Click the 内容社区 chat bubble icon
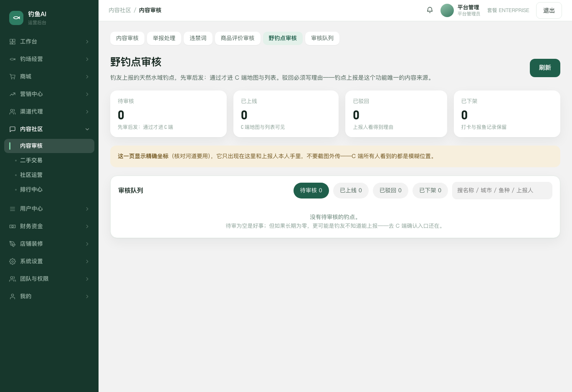The height and width of the screenshot is (392, 572). 13,129
